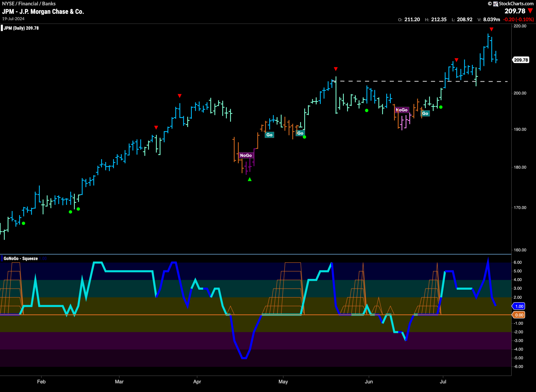Image resolution: width=536 pixels, height=392 pixels.
Task: Click the purple NoGo label in April
Action: click(246, 156)
